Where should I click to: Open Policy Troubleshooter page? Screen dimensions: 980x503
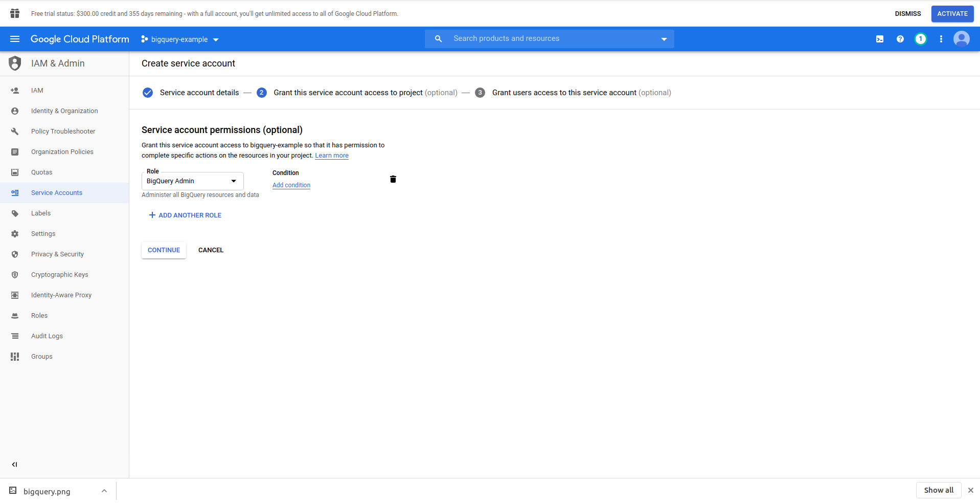coord(64,132)
